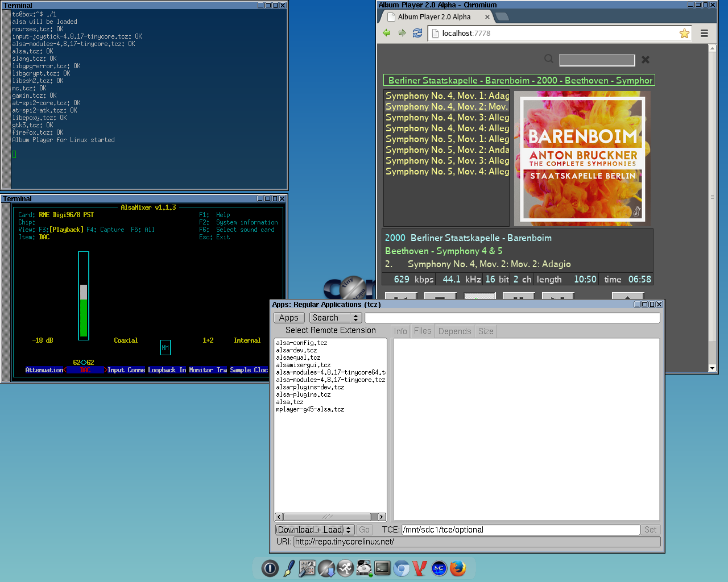Click the TCE path input field
728x582 pixels.
(x=520, y=530)
